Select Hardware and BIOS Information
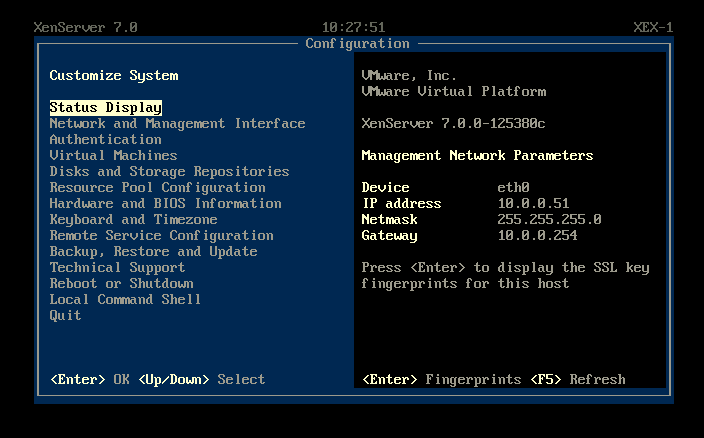Viewport: 704px width, 438px height. point(166,203)
